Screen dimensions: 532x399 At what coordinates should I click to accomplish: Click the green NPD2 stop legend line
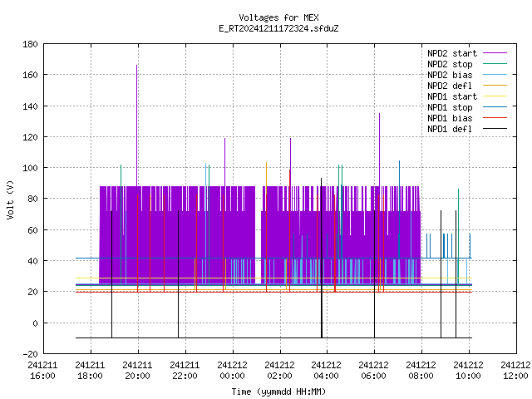click(495, 63)
